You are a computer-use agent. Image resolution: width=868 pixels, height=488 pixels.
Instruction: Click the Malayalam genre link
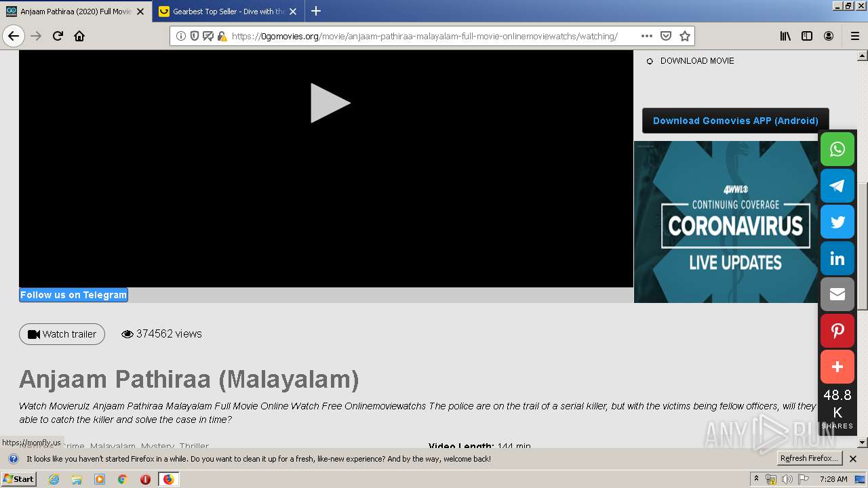113,446
